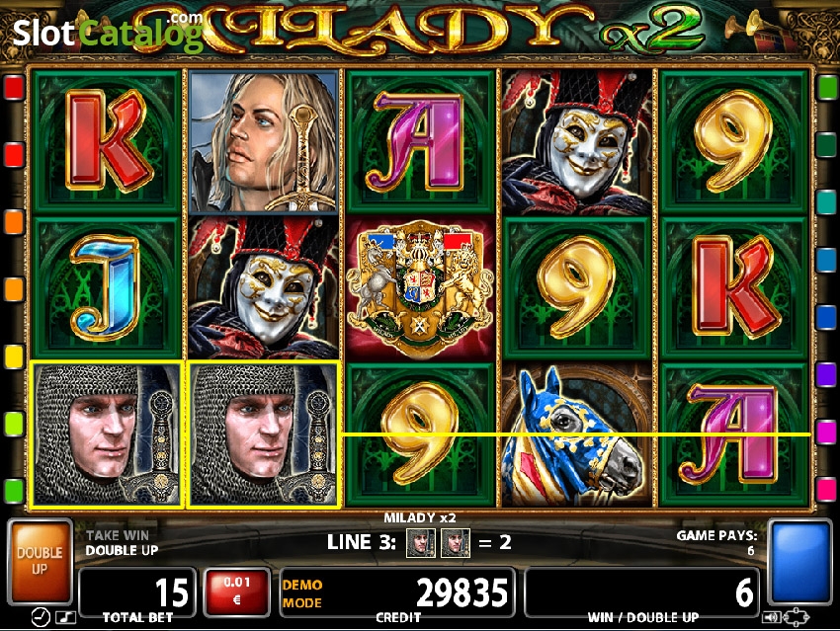Click the blue spin button

799,562
